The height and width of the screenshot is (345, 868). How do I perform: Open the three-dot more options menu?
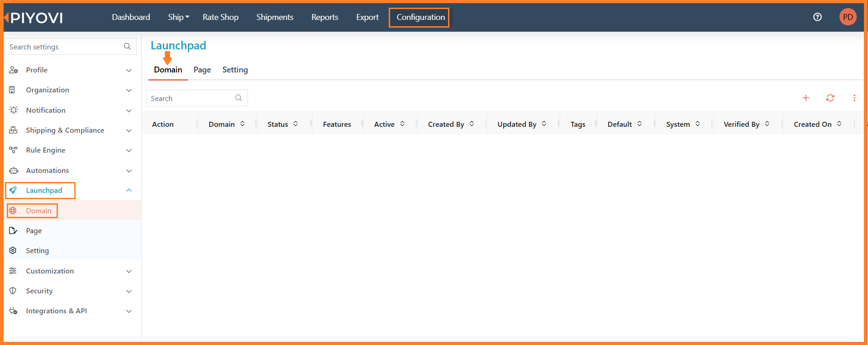click(854, 98)
